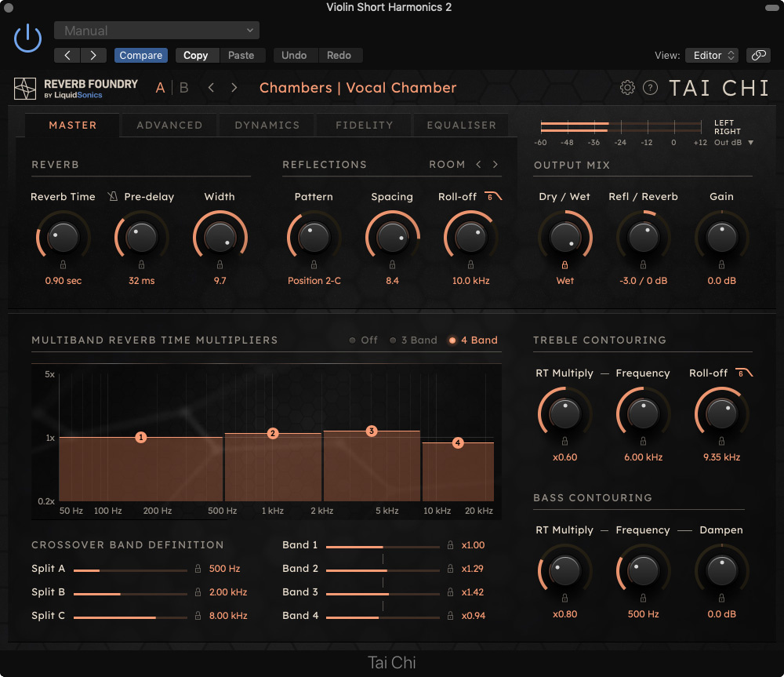Image resolution: width=784 pixels, height=677 pixels.
Task: Open the Dynamics tab
Action: click(x=267, y=125)
